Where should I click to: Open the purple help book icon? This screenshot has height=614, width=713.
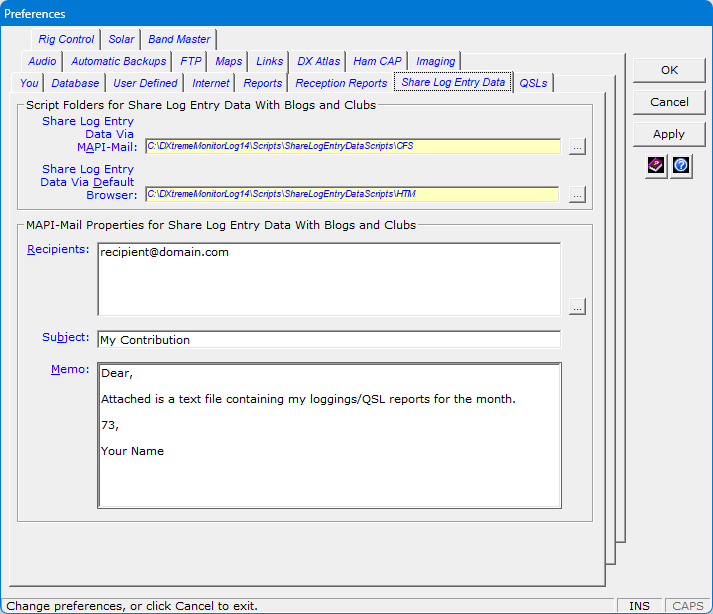pyautogui.click(x=656, y=166)
